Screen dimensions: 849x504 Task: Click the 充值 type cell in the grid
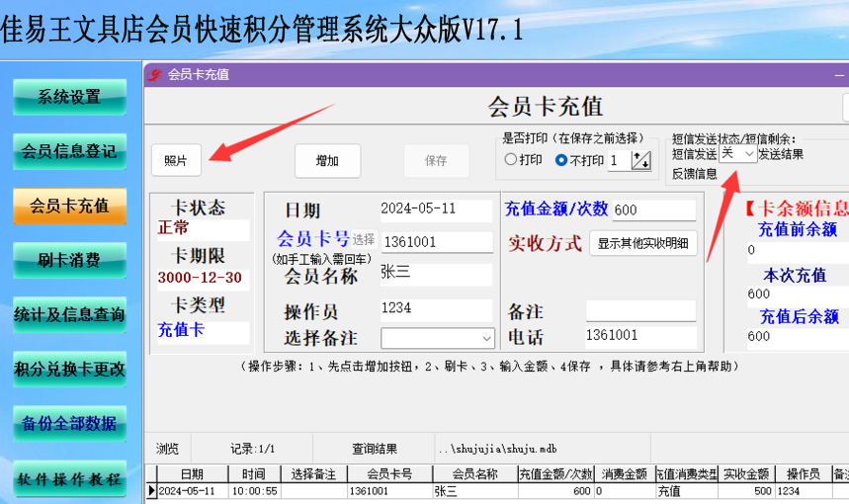pos(687,491)
